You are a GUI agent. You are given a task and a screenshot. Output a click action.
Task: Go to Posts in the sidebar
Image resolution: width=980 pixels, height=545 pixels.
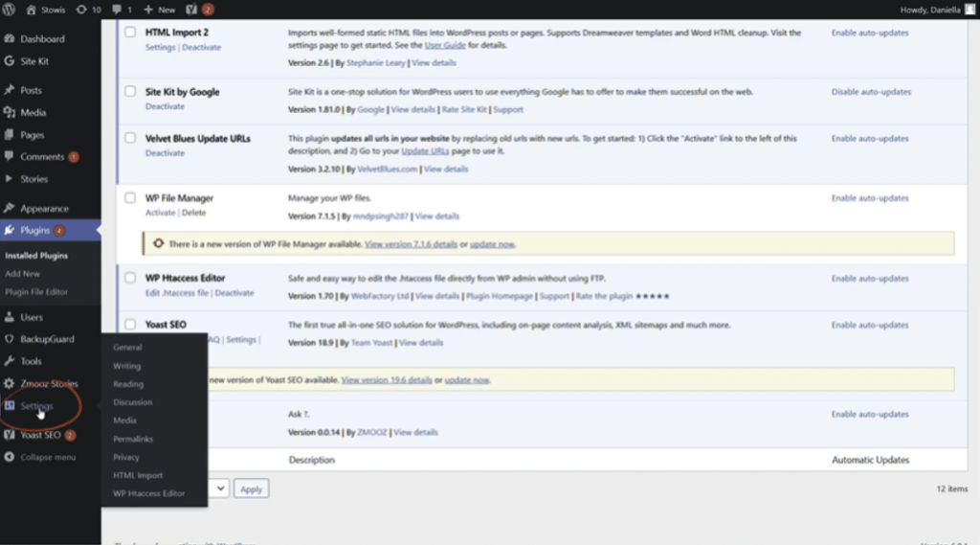coord(31,90)
